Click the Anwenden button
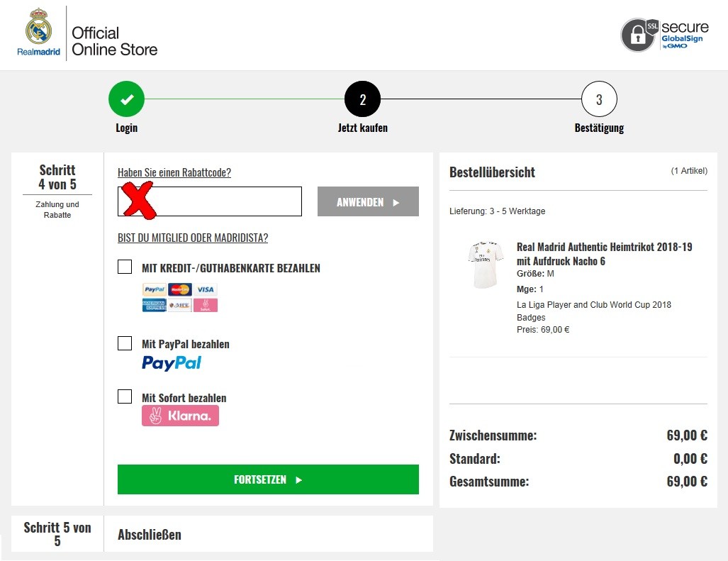 pyautogui.click(x=368, y=201)
